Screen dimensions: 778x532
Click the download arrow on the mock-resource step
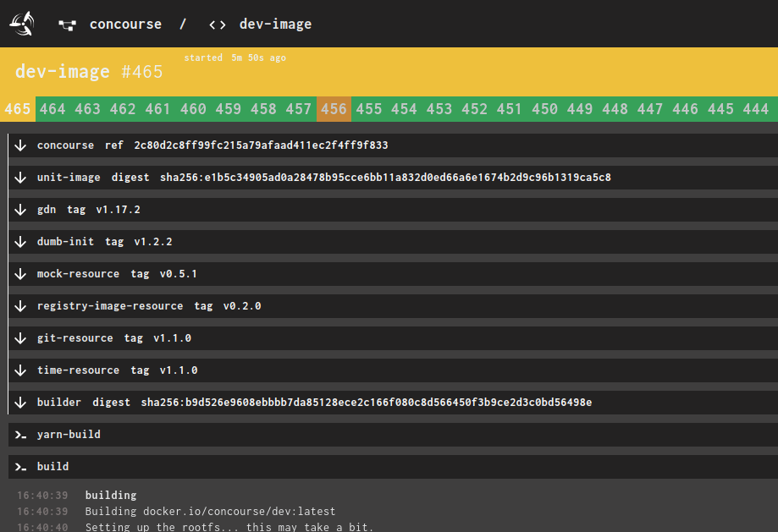pyautogui.click(x=20, y=273)
